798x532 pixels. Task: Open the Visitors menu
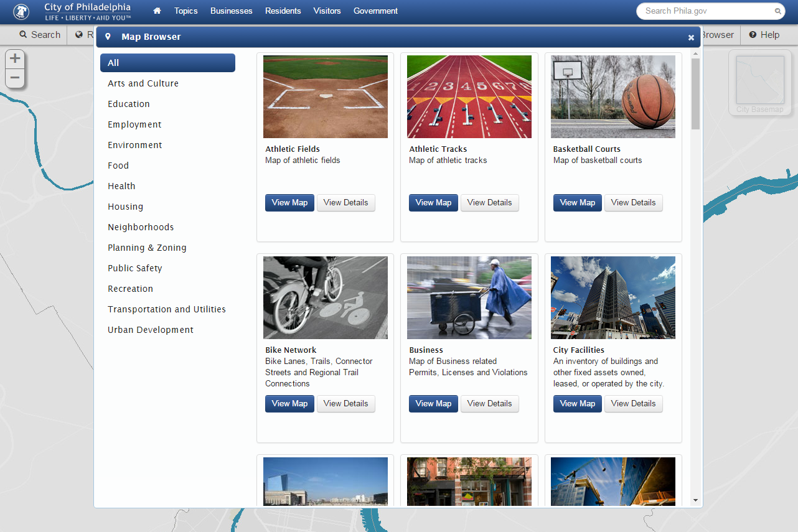[x=327, y=11]
